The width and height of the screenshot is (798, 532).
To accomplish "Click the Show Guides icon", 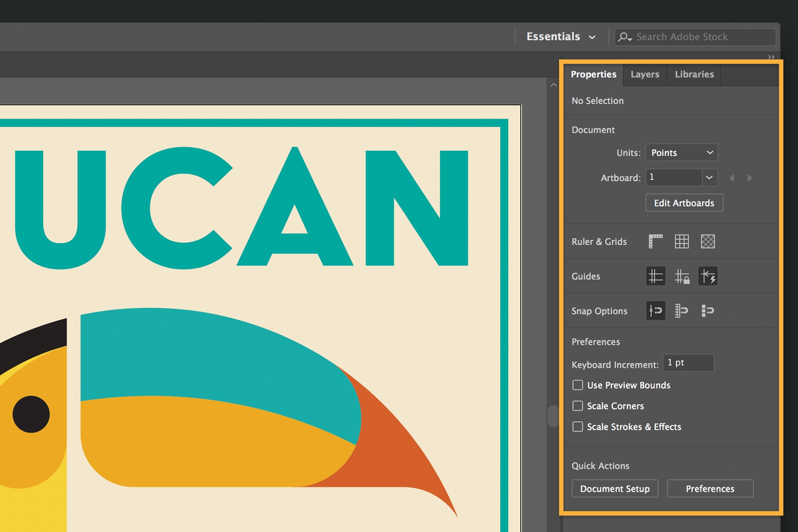I will point(655,276).
